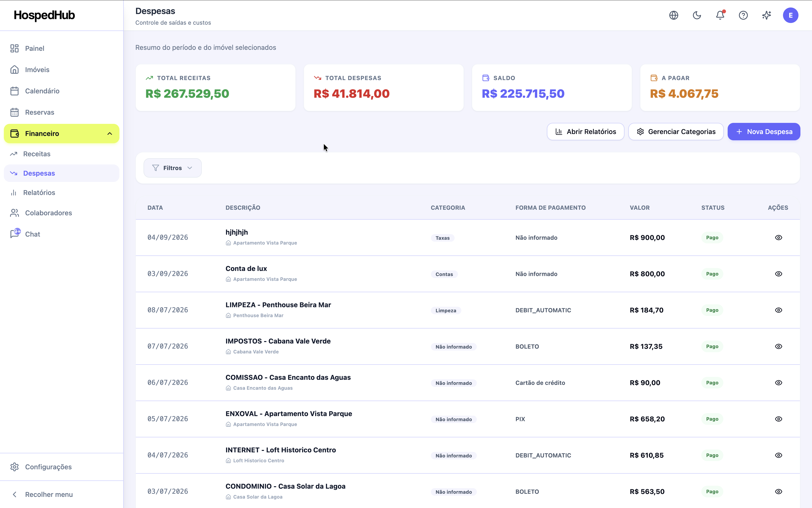Image resolution: width=812 pixels, height=508 pixels.
Task: View eye icon for CONDOMINIO row
Action: (x=778, y=492)
